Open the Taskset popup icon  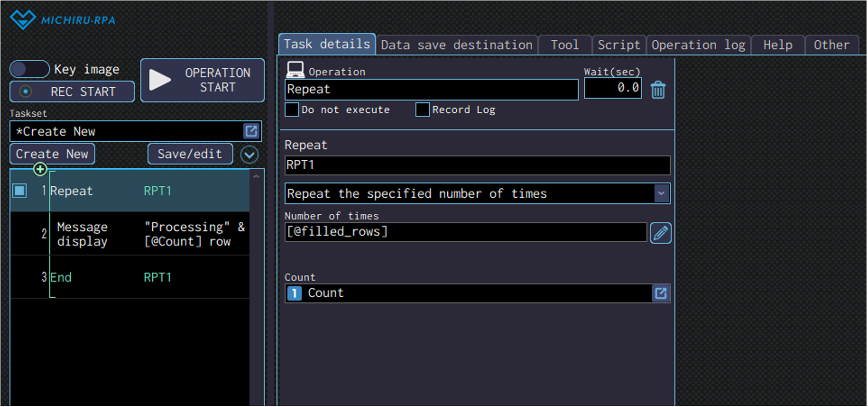pyautogui.click(x=251, y=131)
